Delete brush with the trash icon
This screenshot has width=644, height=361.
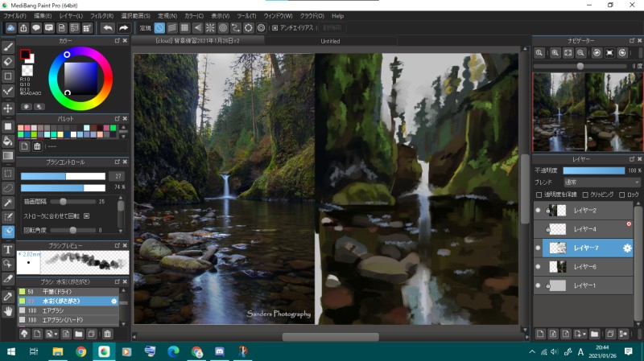[107, 334]
